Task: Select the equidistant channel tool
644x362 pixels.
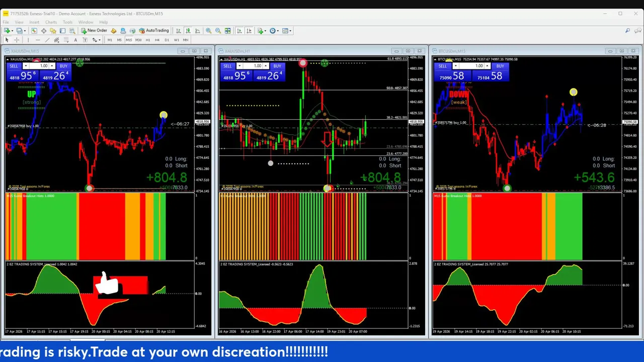Action: point(57,40)
